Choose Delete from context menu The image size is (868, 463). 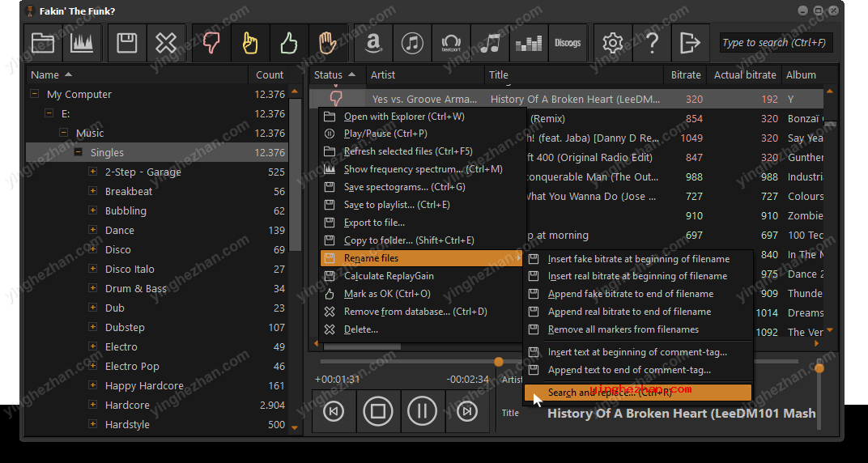422,329
